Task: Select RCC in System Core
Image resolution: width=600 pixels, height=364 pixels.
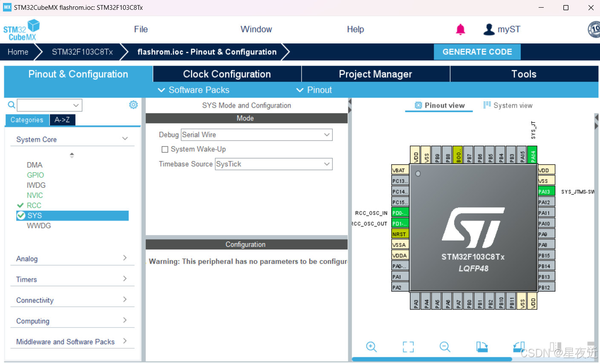Action: 34,205
